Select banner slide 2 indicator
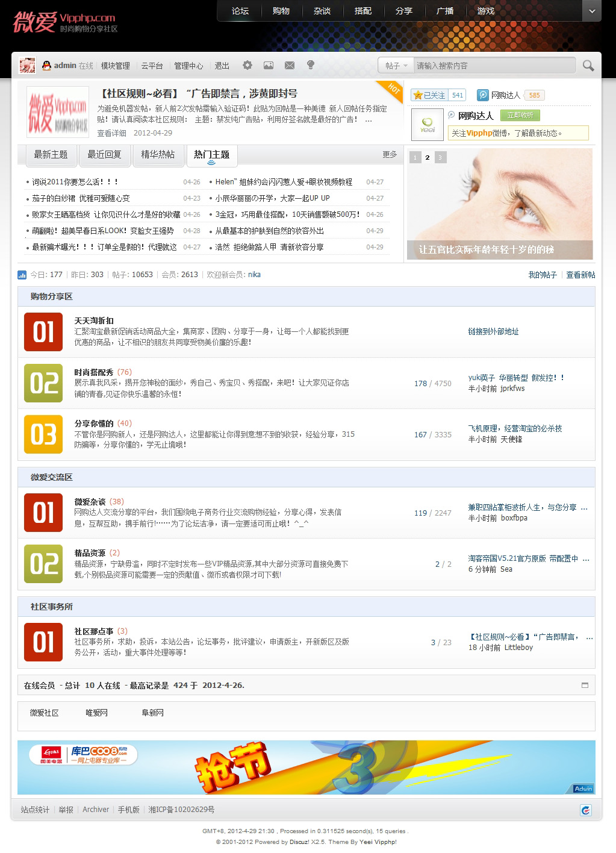This screenshot has width=616, height=853. [427, 157]
